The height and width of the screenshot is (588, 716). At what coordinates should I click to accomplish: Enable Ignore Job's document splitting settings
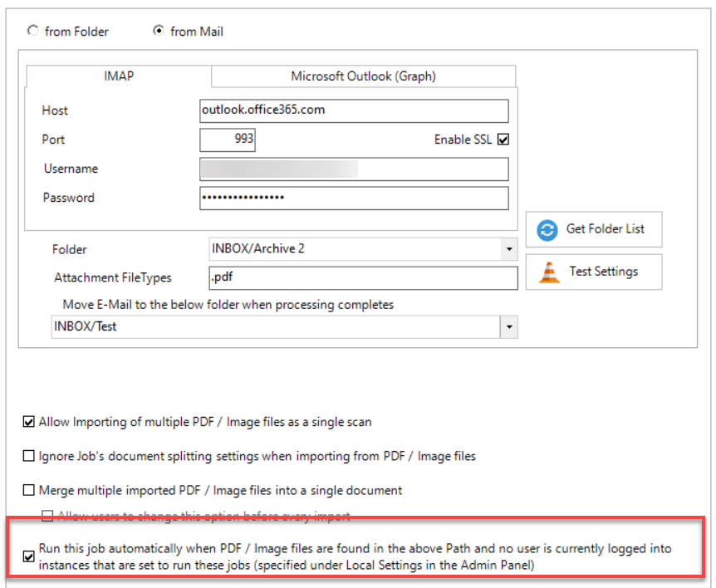[x=29, y=456]
